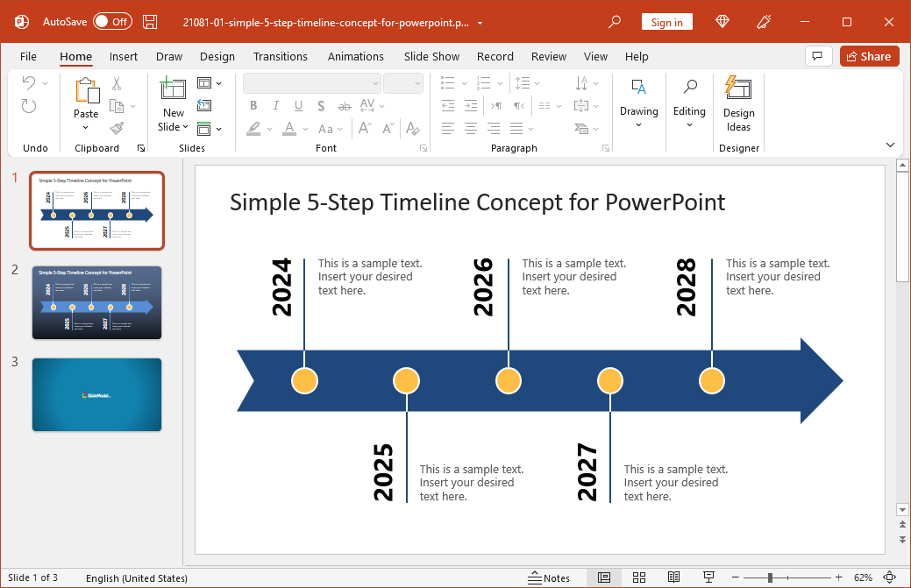Expand the Drawing dropdown
Screen dimensions: 911x588
pos(638,104)
